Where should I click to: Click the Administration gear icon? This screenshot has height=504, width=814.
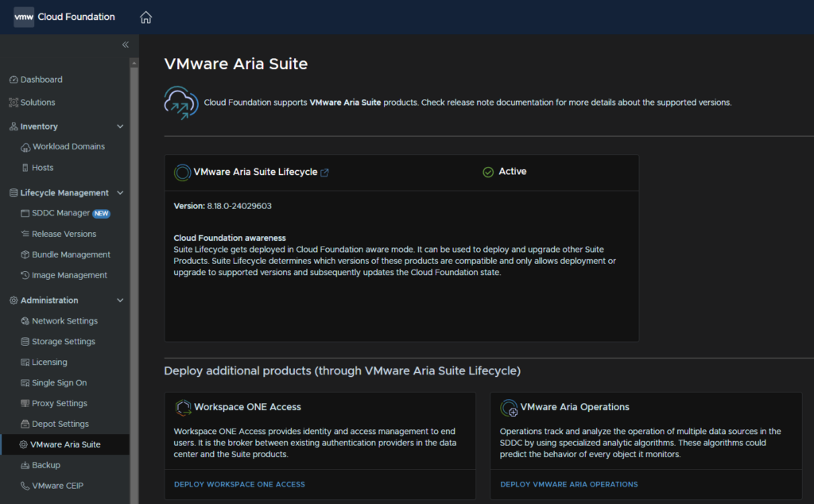pos(14,300)
